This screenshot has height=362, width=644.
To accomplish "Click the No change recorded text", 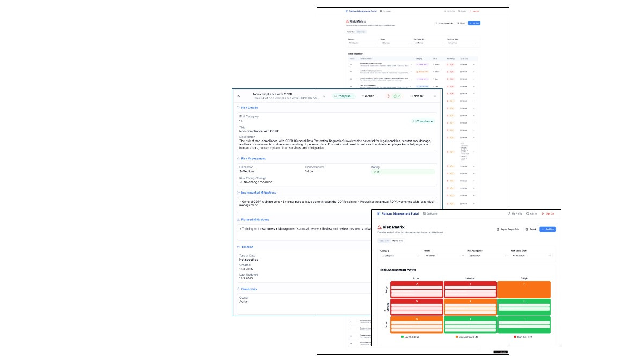I will [258, 182].
